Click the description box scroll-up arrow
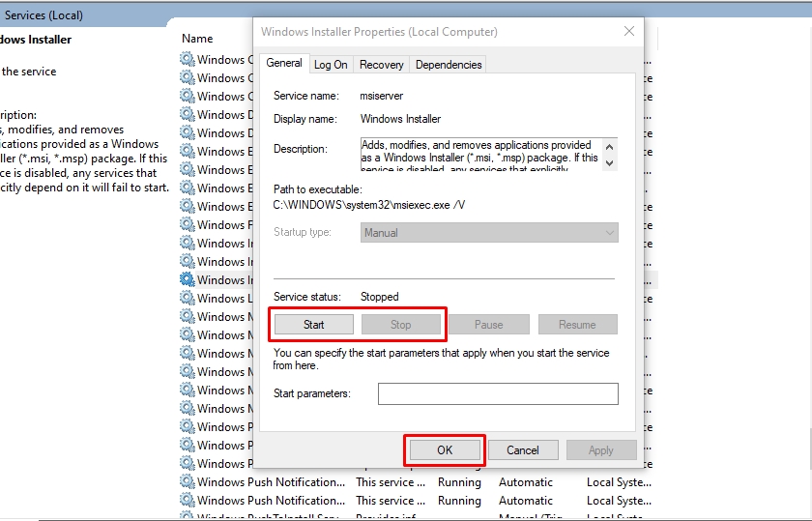 point(610,147)
